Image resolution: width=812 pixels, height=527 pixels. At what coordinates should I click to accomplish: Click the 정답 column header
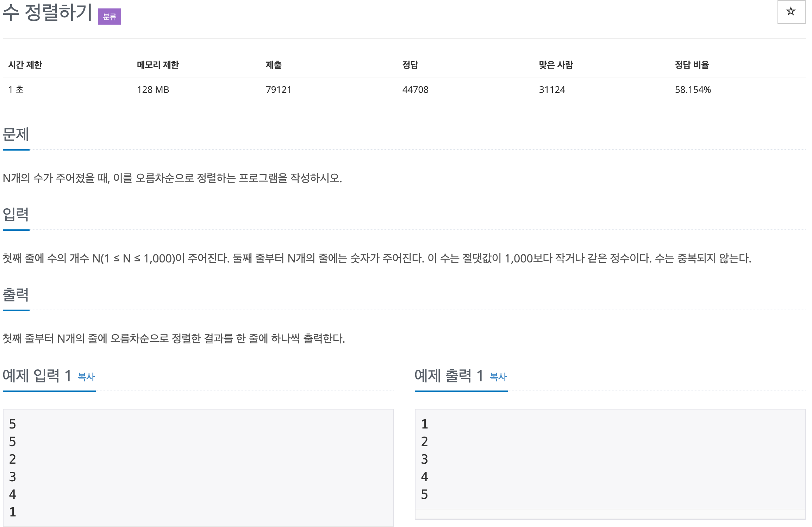[x=410, y=65]
